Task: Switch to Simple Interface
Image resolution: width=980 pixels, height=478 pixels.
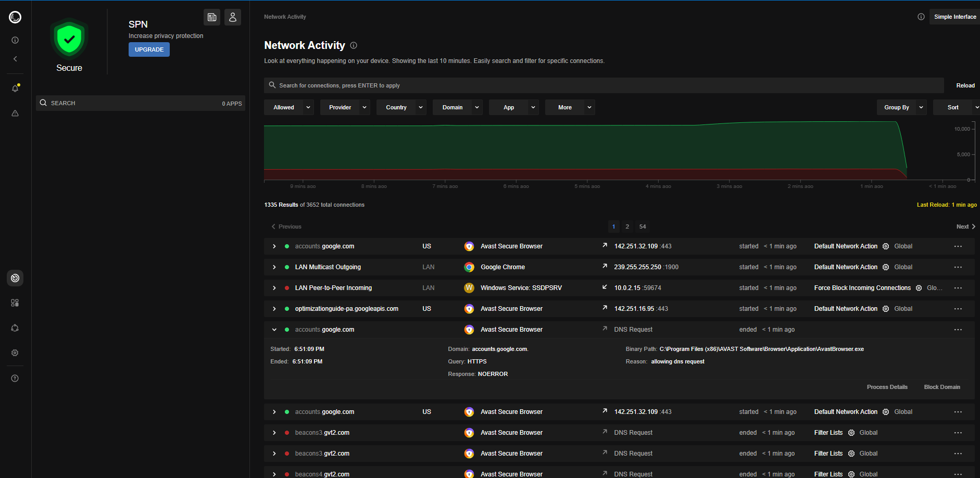Action: (x=955, y=17)
